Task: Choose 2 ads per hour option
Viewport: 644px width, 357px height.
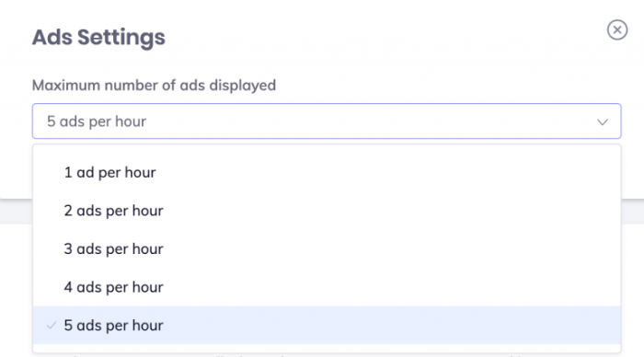Action: pos(327,211)
